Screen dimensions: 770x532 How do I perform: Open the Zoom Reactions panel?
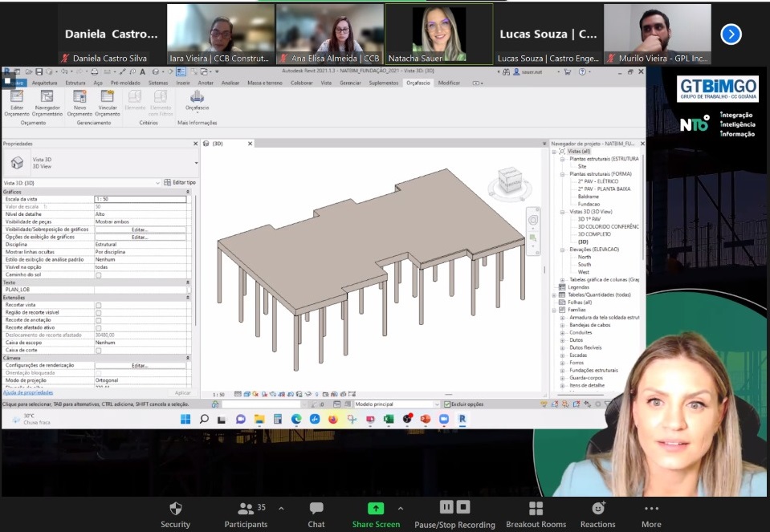(597, 508)
